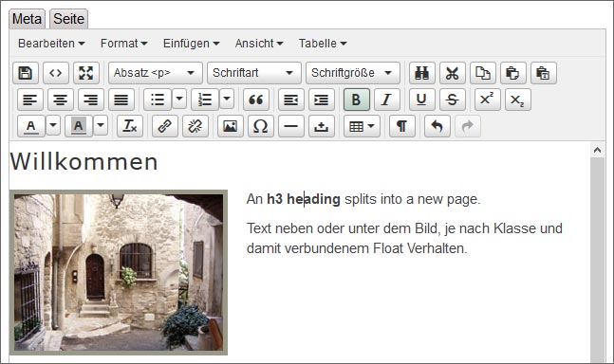Apply background color with highlighted A
The image size is (614, 364).
(79, 126)
